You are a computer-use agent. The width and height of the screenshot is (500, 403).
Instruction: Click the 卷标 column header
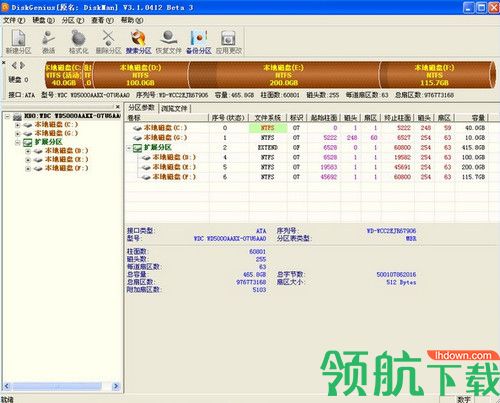point(166,118)
